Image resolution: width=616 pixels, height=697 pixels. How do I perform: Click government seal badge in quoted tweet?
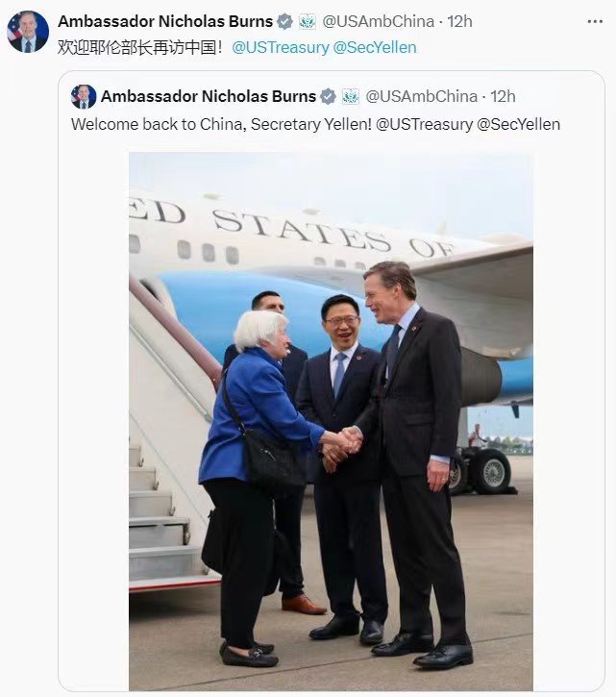(x=350, y=96)
